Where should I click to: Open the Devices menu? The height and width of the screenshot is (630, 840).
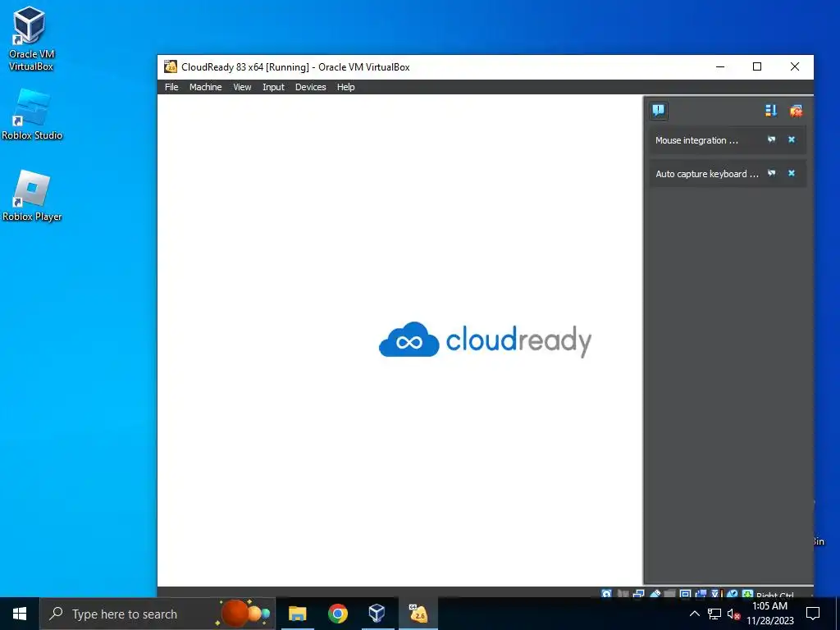click(310, 87)
